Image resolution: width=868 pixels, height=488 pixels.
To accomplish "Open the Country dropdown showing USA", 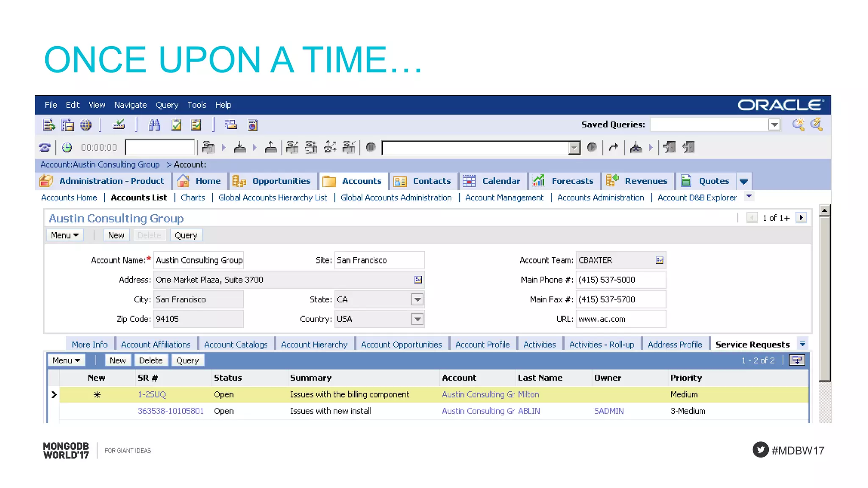I will coord(417,319).
